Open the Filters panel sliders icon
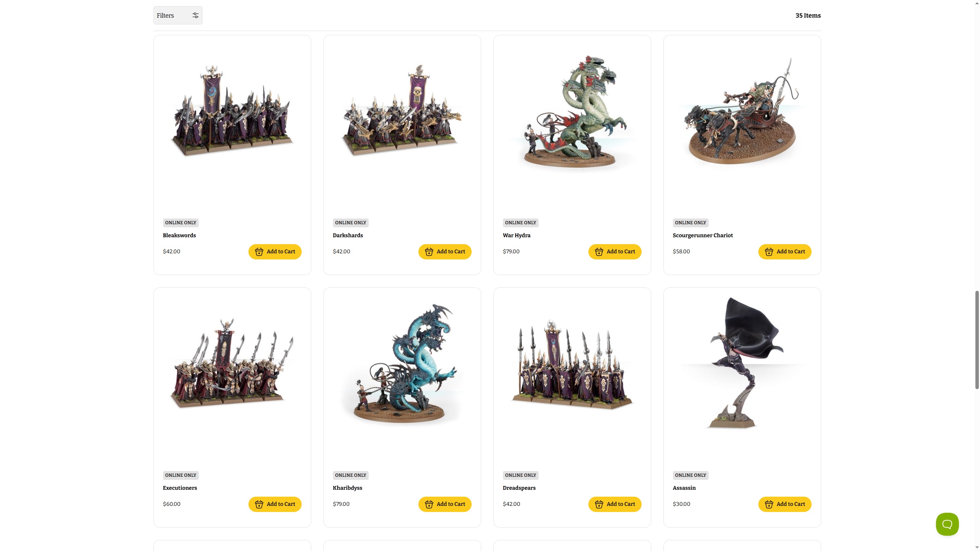Image resolution: width=980 pixels, height=551 pixels. pyautogui.click(x=195, y=15)
